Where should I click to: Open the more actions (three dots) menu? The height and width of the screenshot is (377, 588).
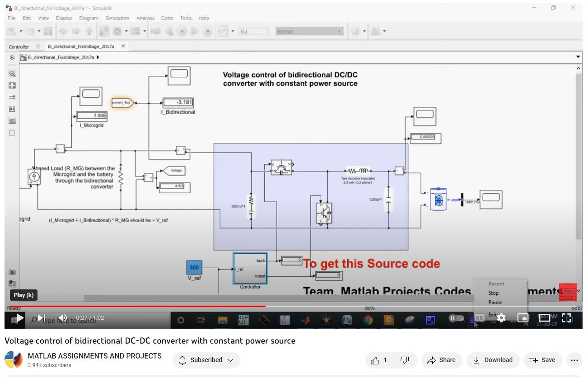coord(574,360)
